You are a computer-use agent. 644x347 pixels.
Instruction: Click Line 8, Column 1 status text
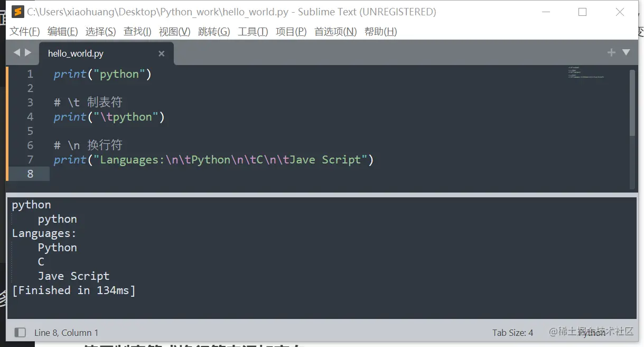(x=67, y=333)
